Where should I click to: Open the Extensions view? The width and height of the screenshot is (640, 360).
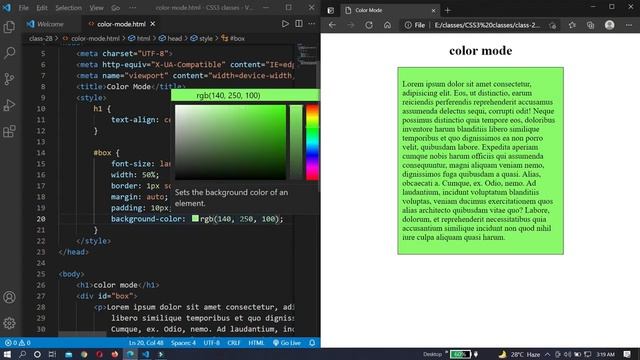tap(9, 131)
